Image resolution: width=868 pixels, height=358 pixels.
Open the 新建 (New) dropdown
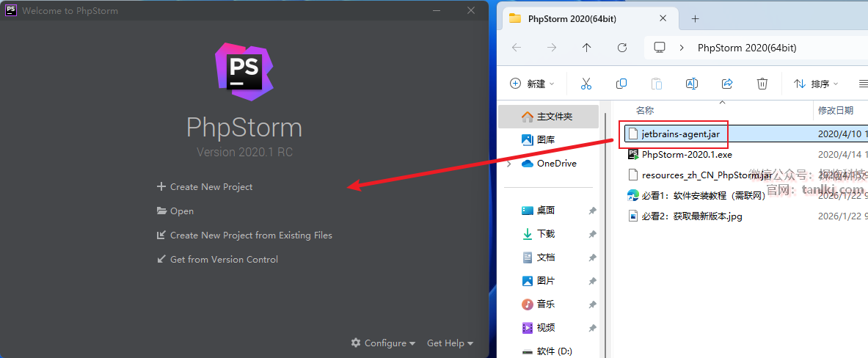(532, 84)
